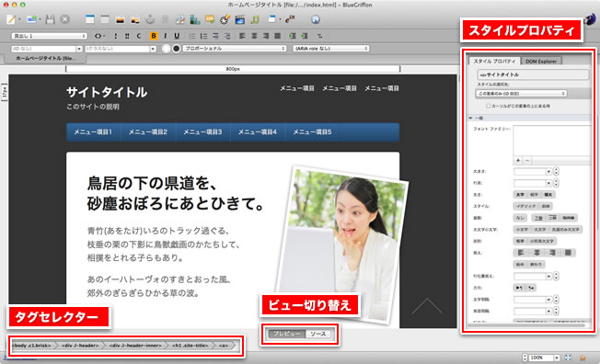Click the woman photo thumbnail
The width and height of the screenshot is (600, 364).
342,244
